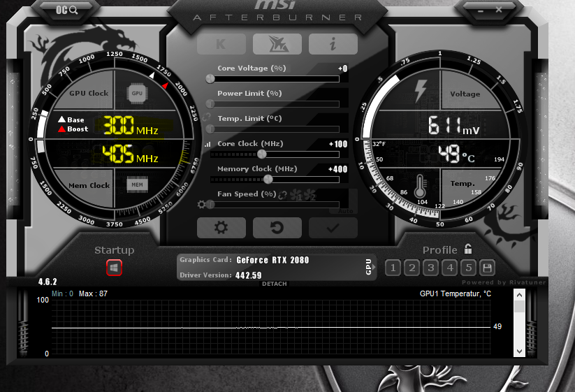This screenshot has width=575, height=392.
Task: Click the GPU selector arrow
Action: [x=374, y=267]
